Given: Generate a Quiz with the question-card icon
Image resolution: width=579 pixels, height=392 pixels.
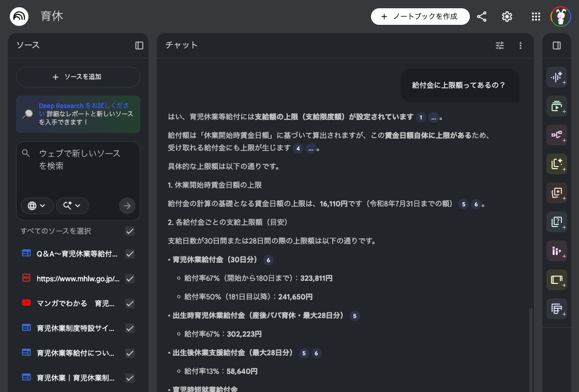Looking at the screenshot, I should (557, 222).
